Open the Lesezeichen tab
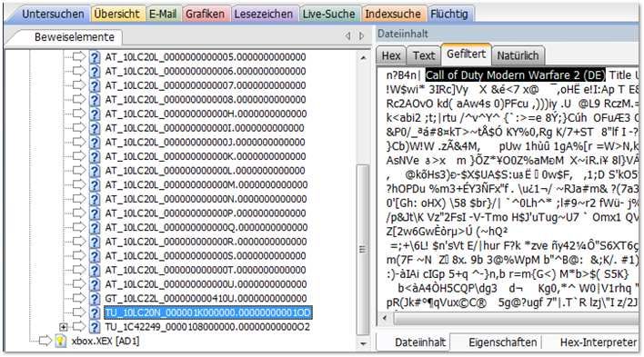This screenshot has height=357, width=644. pyautogui.click(x=263, y=15)
